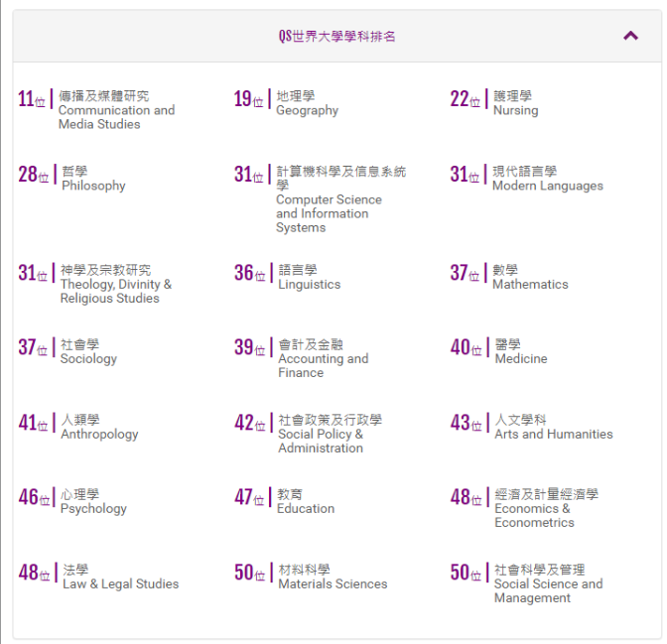This screenshot has height=644, width=667.
Task: Select Communication and Media Studies subject
Action: tap(115, 110)
